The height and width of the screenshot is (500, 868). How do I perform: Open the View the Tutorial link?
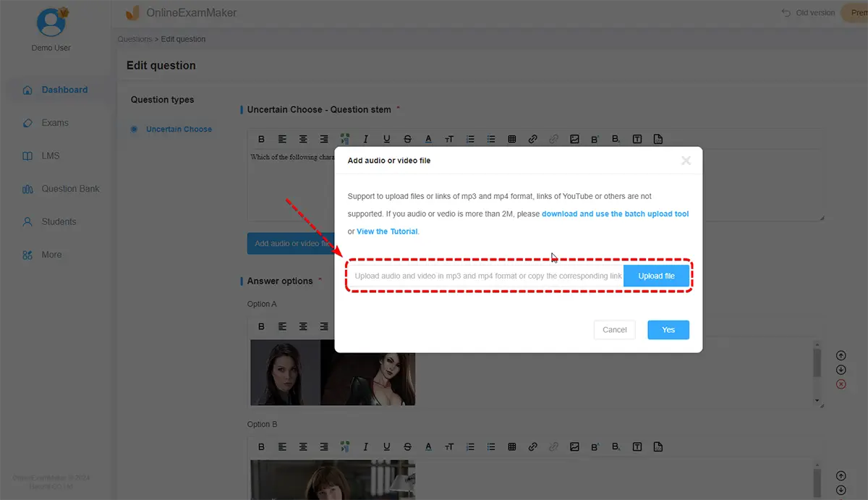(387, 232)
